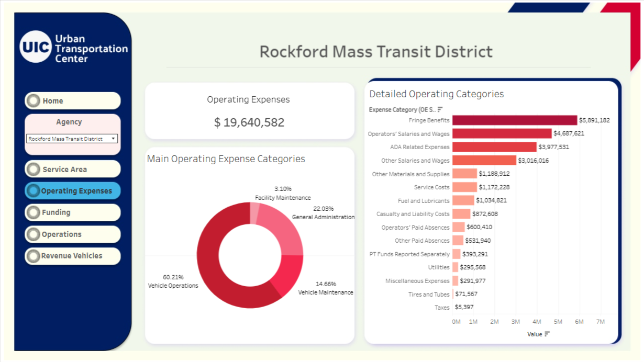Select the ADA Related Expenses bar
Image resolution: width=644 pixels, height=362 pixels.
pos(494,147)
